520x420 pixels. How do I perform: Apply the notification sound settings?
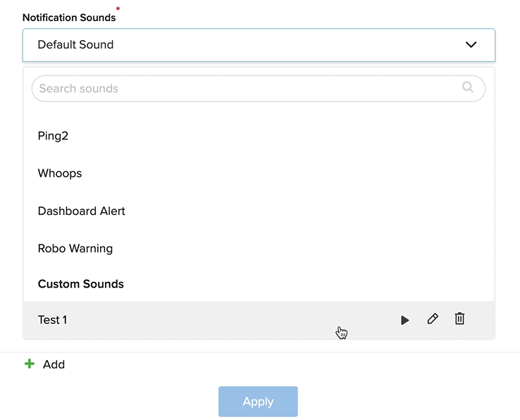pos(258,402)
